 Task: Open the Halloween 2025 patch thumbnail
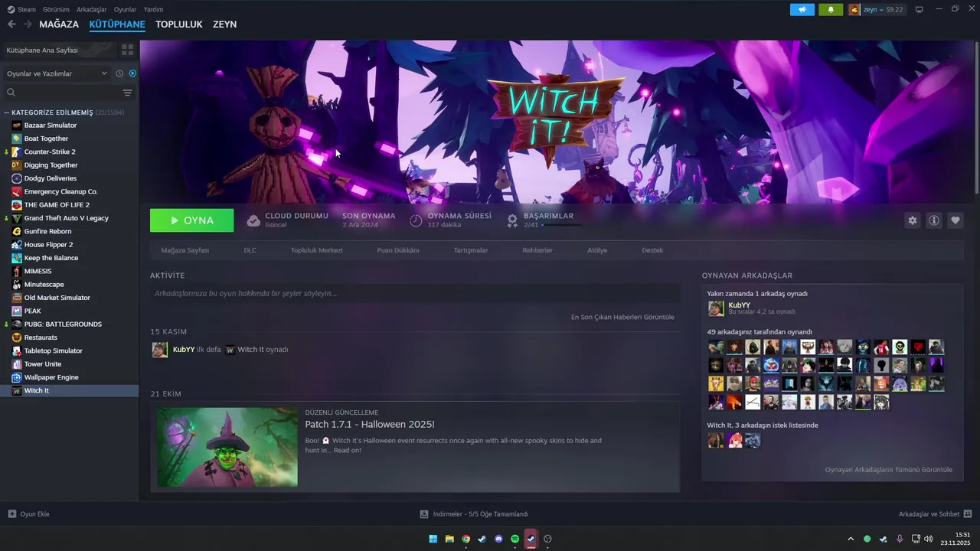coord(227,447)
